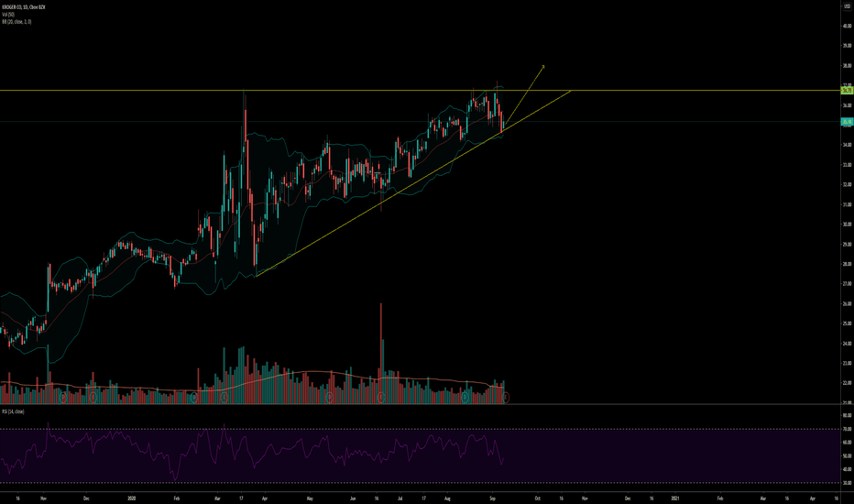Screen dimensions: 854x504
Task: Click the 34.00 price axis label
Action: click(847, 145)
